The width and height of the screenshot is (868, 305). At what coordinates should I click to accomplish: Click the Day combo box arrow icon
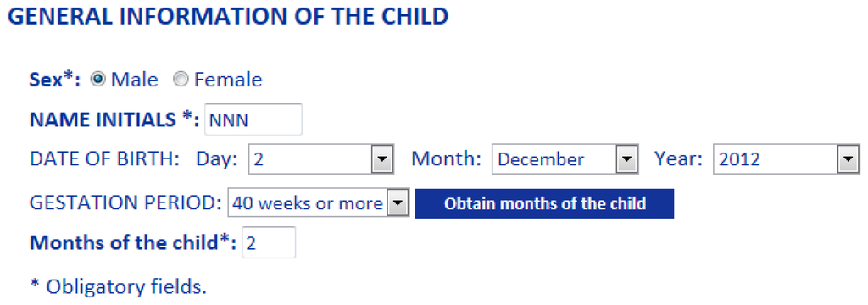coord(382,159)
